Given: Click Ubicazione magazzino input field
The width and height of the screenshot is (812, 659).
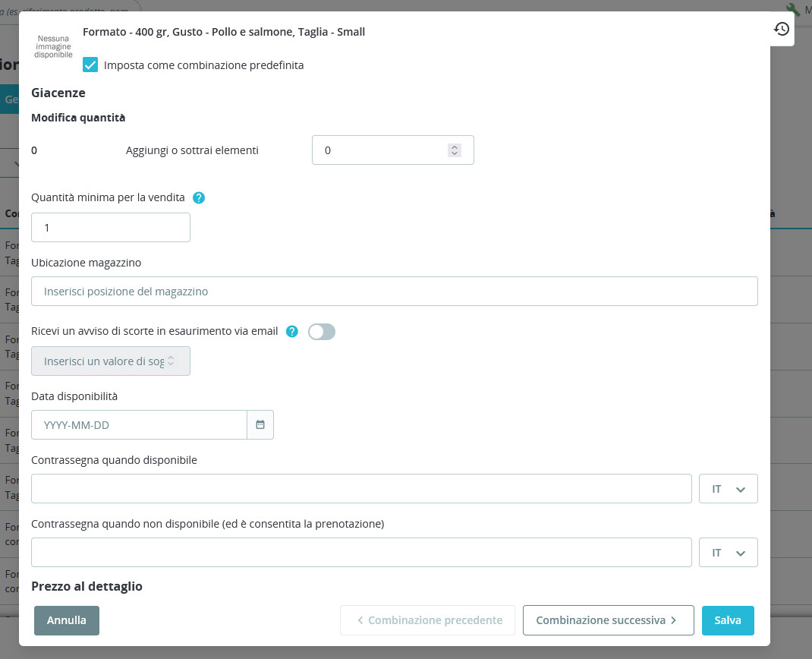Looking at the screenshot, I should [x=395, y=292].
